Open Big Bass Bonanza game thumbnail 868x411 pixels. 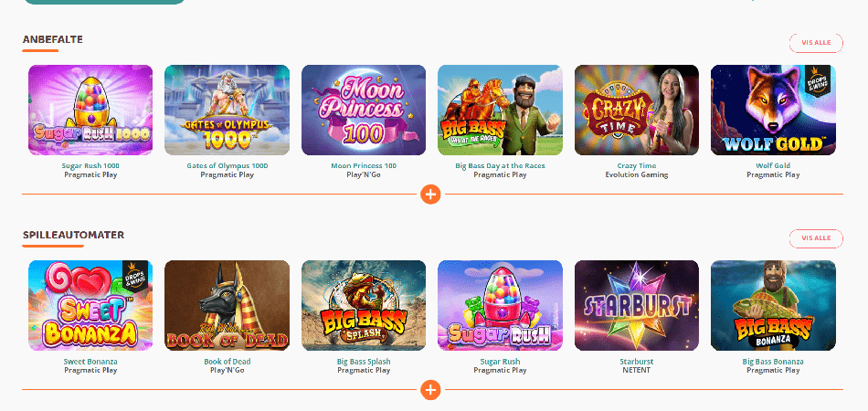[773, 305]
